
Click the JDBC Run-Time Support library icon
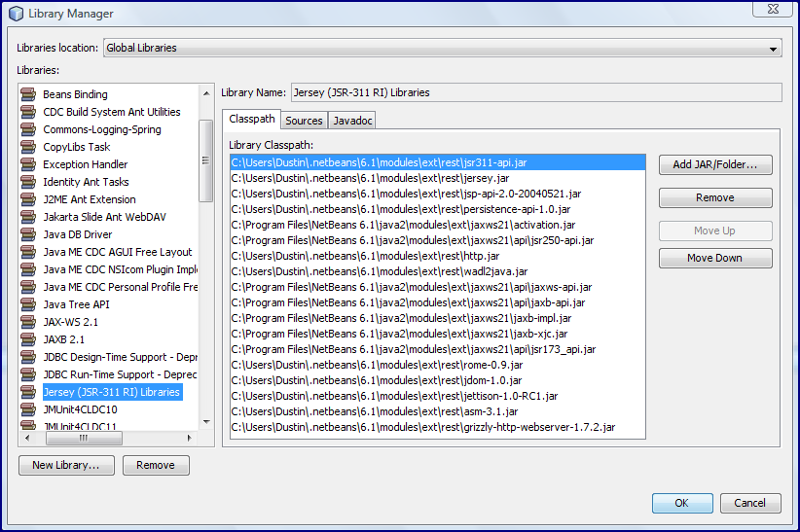pyautogui.click(x=28, y=374)
